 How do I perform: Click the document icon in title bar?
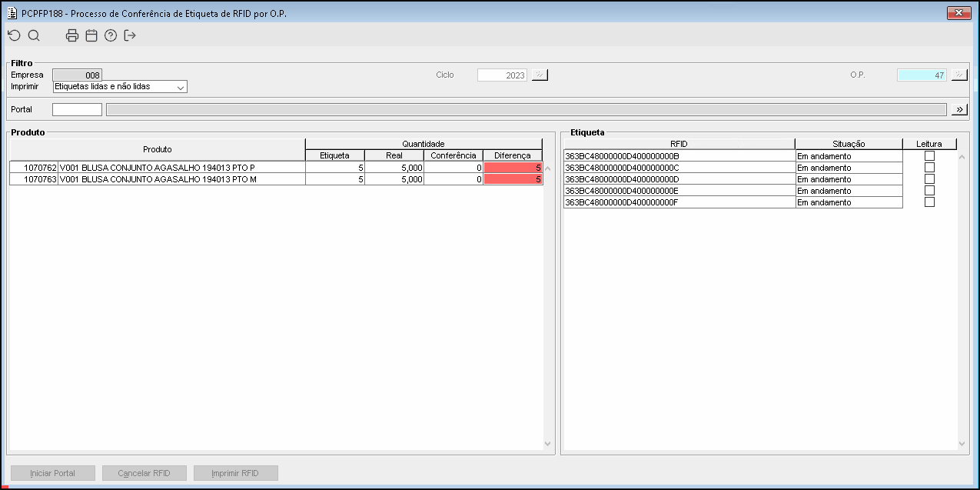(x=12, y=13)
